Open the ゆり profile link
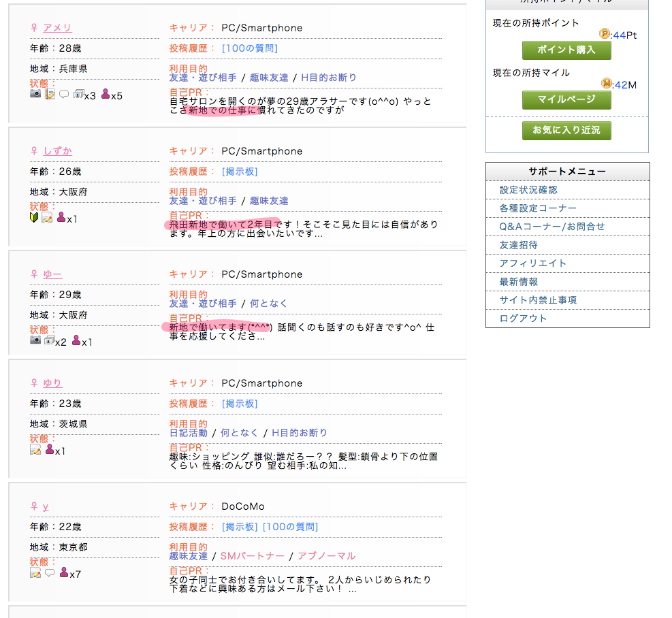 pyautogui.click(x=52, y=383)
